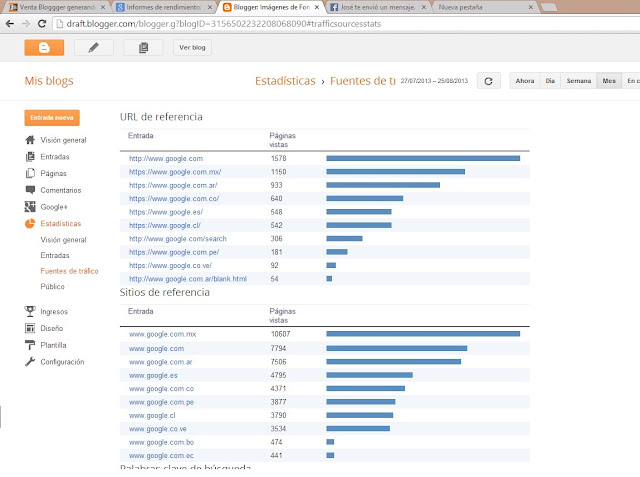Open the Plantilla sidebar link

point(53,345)
